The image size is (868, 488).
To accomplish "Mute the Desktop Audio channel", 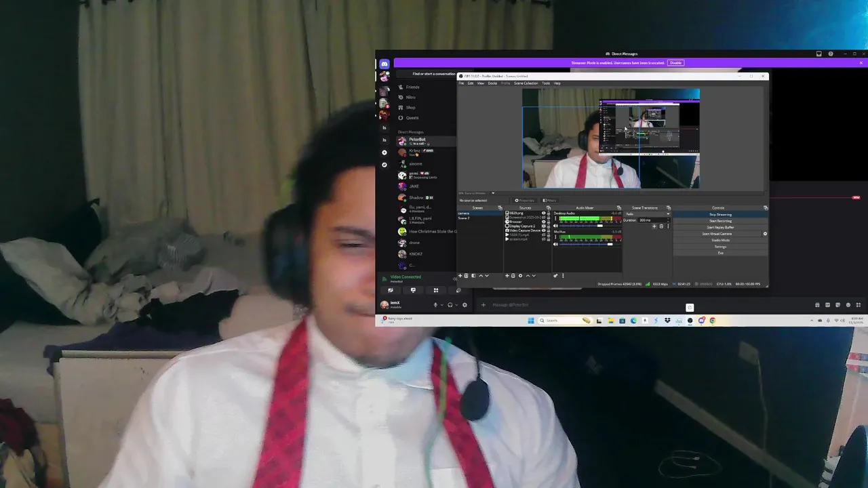I will tap(555, 226).
